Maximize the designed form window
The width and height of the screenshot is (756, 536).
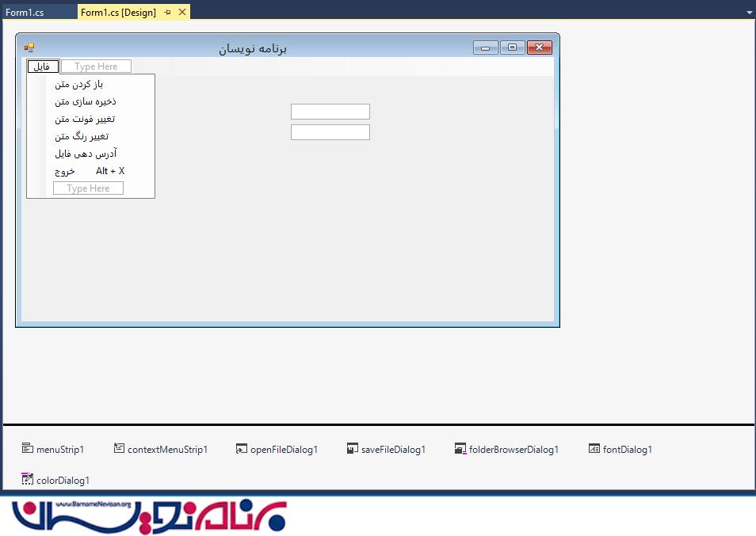point(513,48)
